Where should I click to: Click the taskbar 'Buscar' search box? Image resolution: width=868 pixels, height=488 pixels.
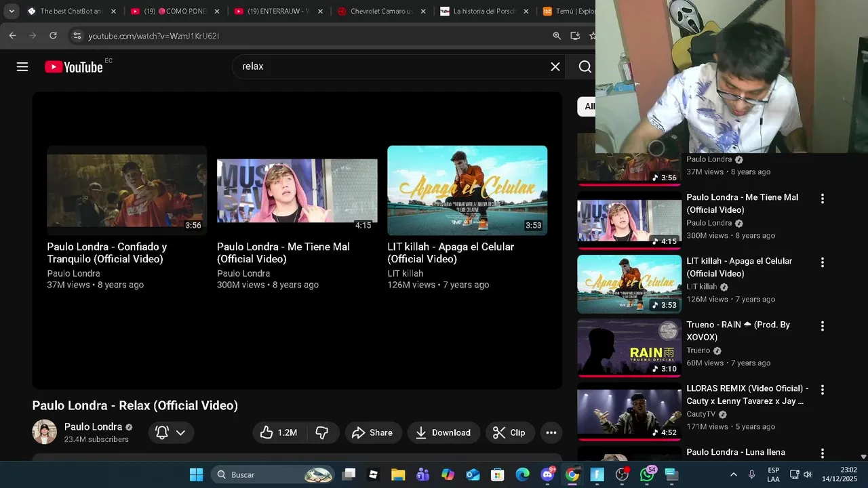(273, 474)
